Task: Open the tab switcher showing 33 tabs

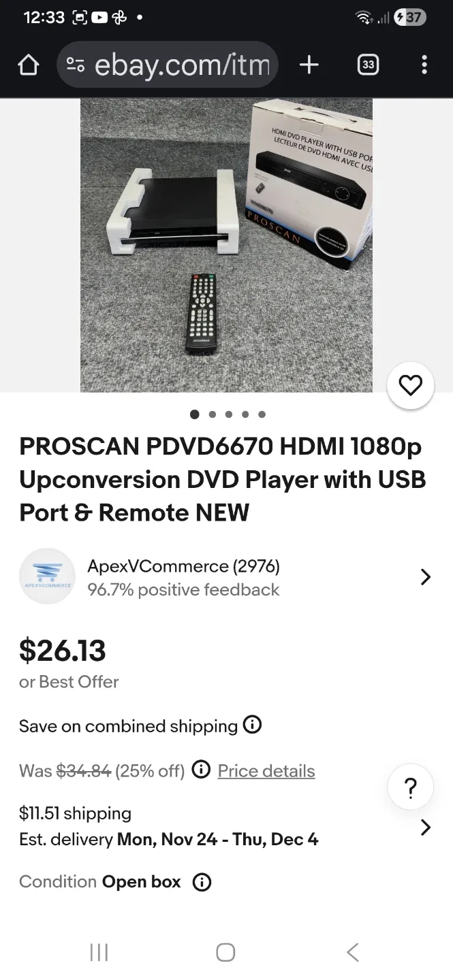Action: [367, 65]
